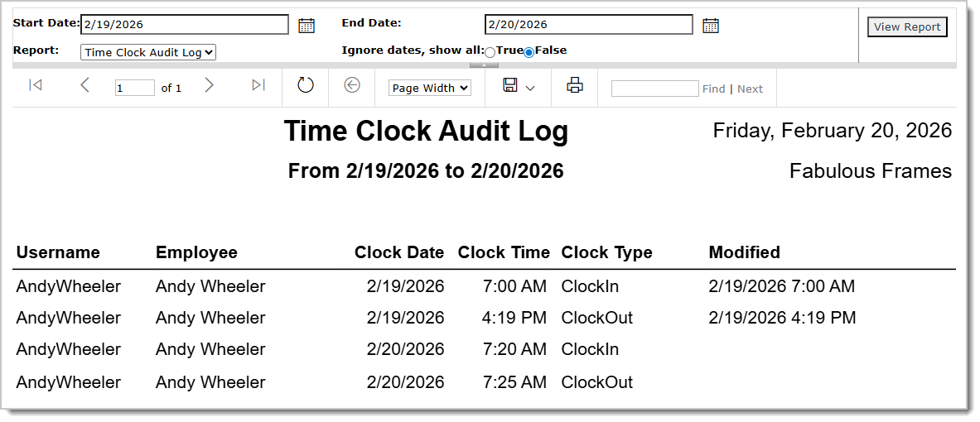
Task: Click the find text search box
Action: tap(654, 89)
